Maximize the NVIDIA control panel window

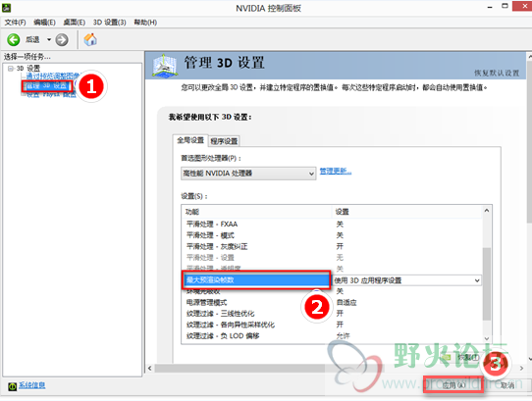[505, 6]
